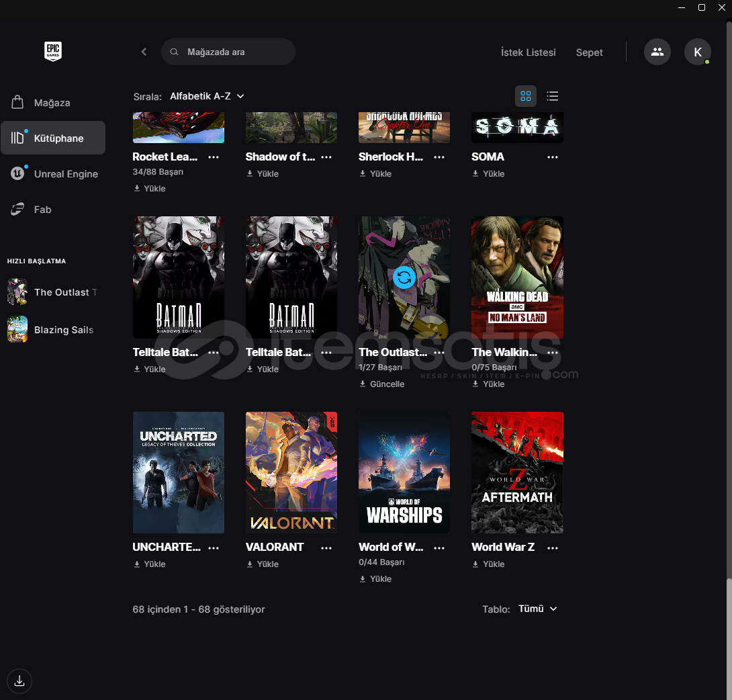
Task: Install SOMA via Yükle
Action: click(x=489, y=174)
